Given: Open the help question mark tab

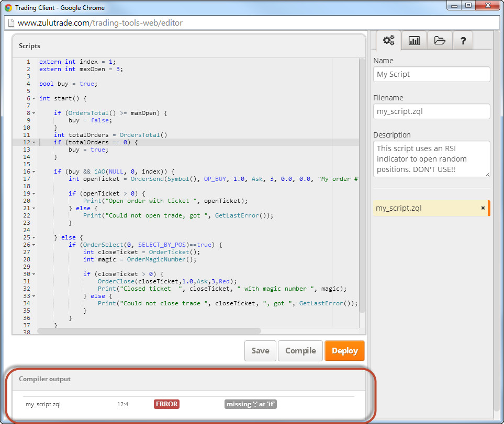Looking at the screenshot, I should tap(463, 41).
